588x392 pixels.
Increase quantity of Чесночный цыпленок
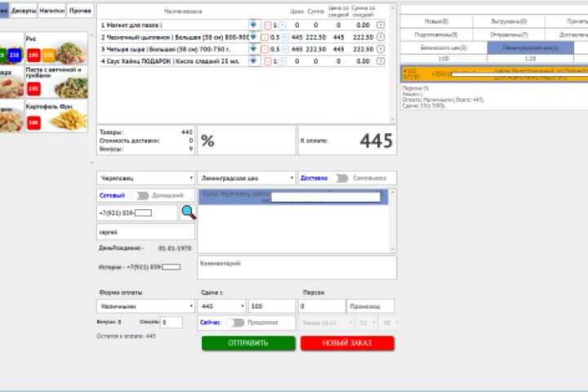pyautogui.click(x=285, y=37)
